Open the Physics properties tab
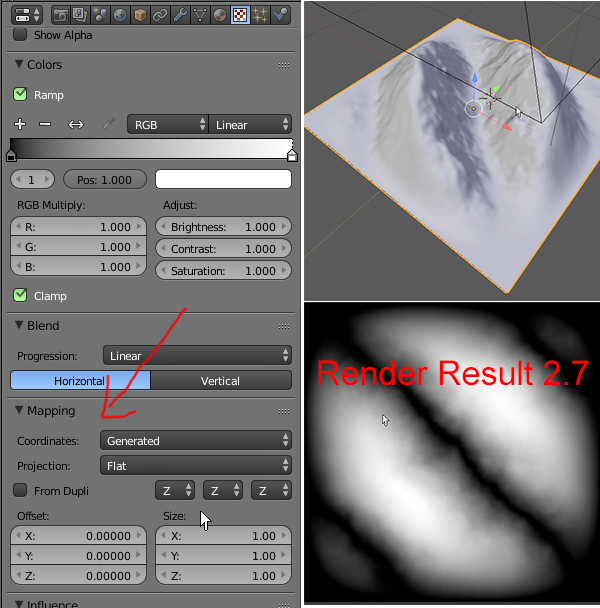600x608 pixels. [280, 15]
